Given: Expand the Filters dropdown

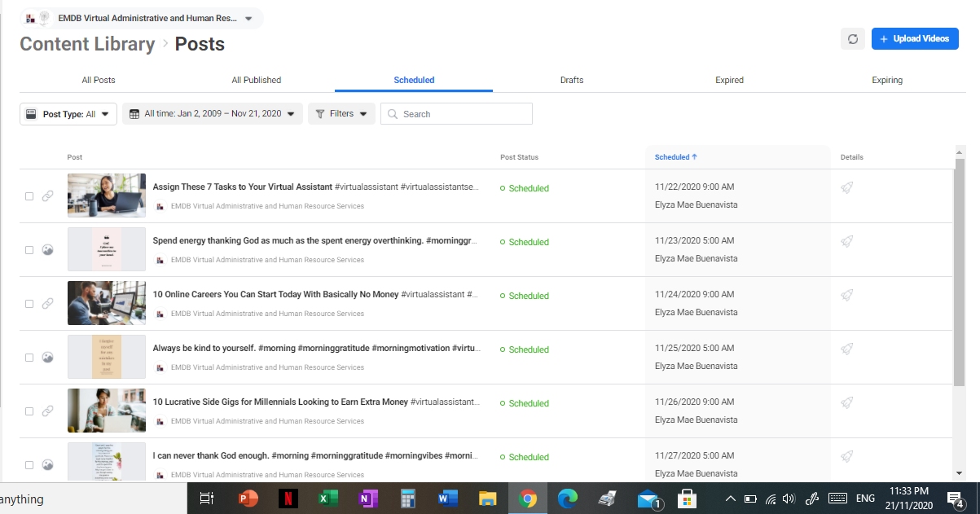Looking at the screenshot, I should [x=341, y=114].
